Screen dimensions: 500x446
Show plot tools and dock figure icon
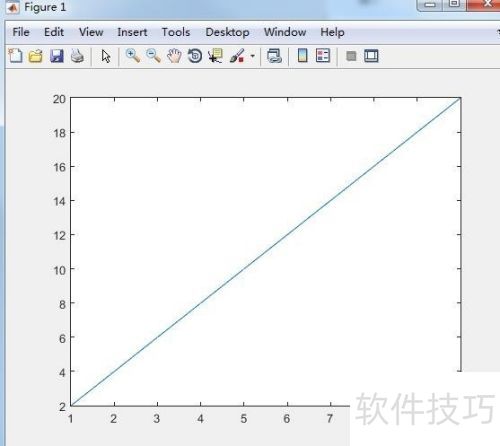(371, 56)
